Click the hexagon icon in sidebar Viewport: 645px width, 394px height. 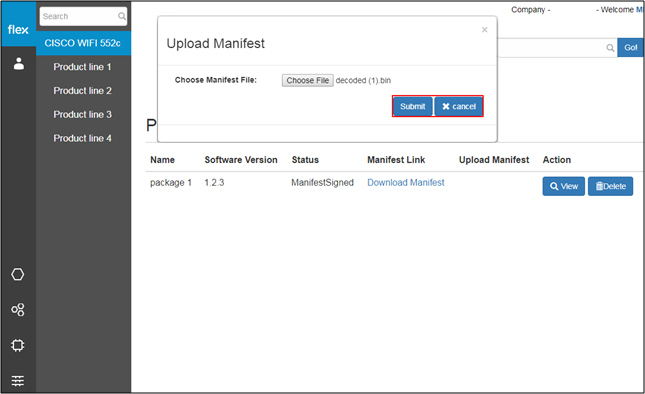click(x=18, y=274)
